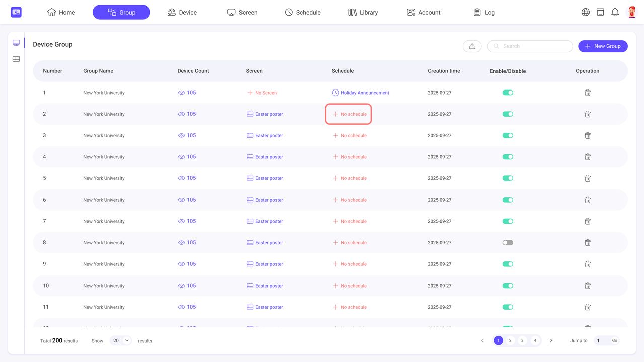Viewport: 644px width, 362px height.
Task: Open Easter poster screen in row 3
Action: (265, 135)
